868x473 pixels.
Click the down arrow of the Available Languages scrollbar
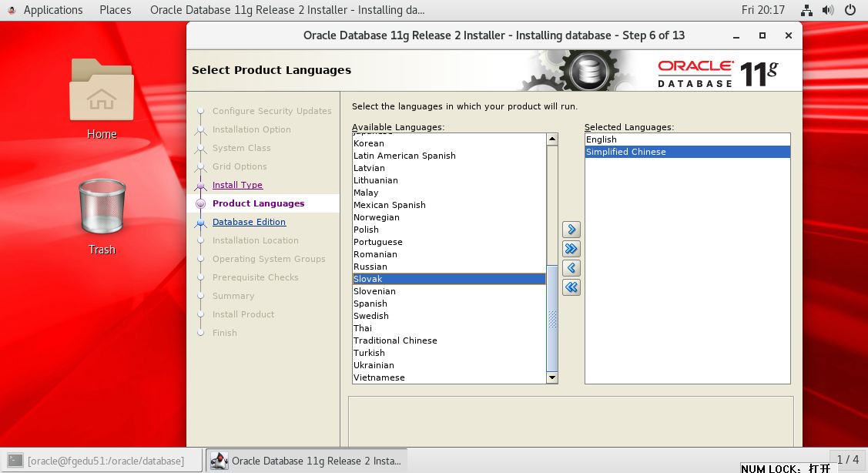click(552, 377)
